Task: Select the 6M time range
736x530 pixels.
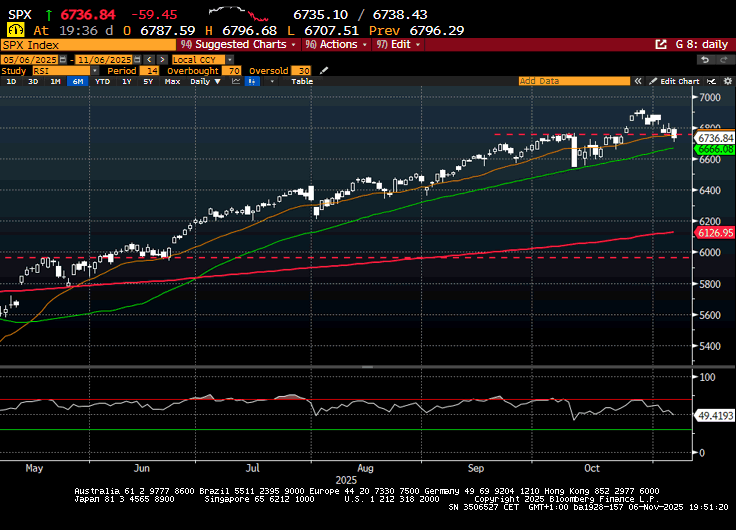Action: click(x=77, y=81)
